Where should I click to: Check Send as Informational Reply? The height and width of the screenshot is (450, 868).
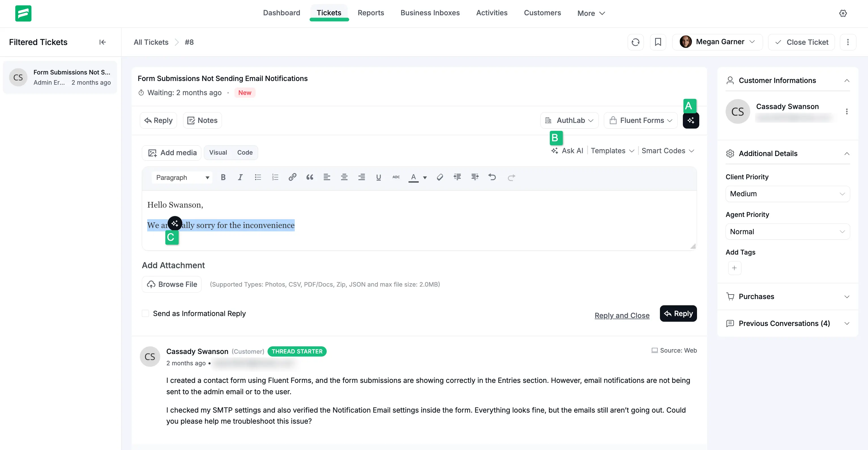pyautogui.click(x=145, y=313)
